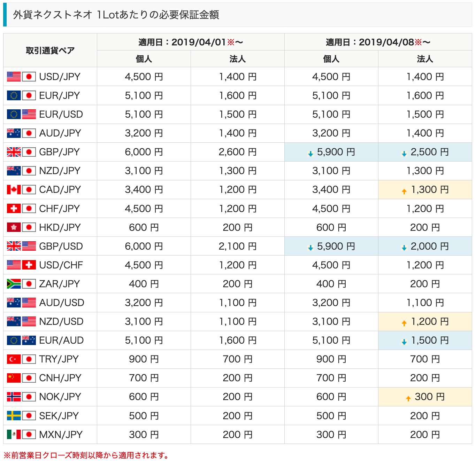Click the footnote ※前営業日クローズ時刻以降から適用されます。

pyautogui.click(x=87, y=455)
